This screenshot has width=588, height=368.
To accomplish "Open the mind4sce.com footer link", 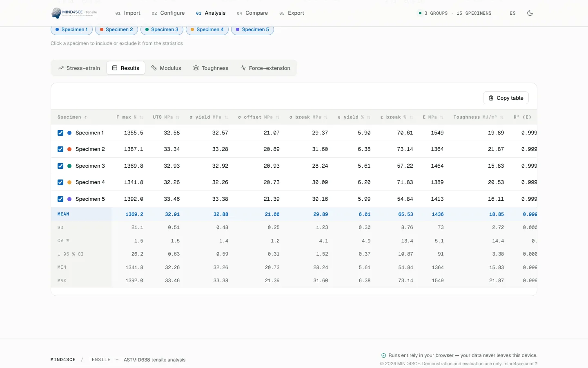I will point(520,364).
